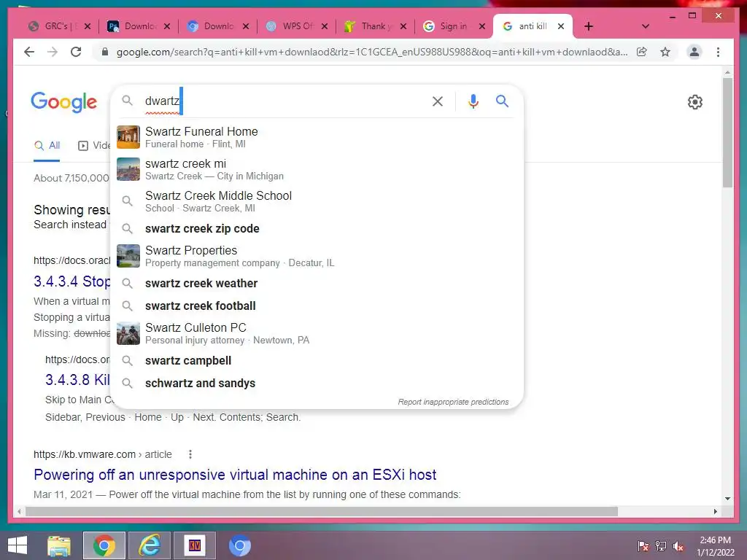Image resolution: width=747 pixels, height=560 pixels.
Task: Start voice search with the microphone
Action: (473, 101)
